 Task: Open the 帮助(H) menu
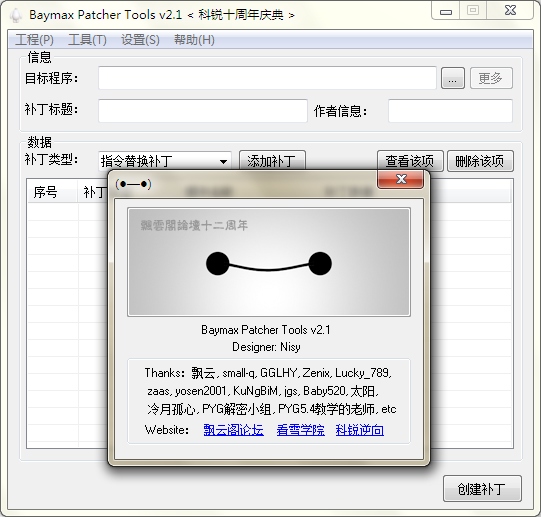click(x=194, y=40)
